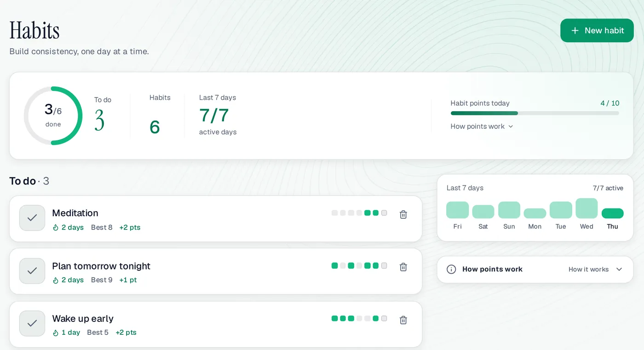Click the 4 / 10 points value
Screen dimensions: 644x350
609,103
